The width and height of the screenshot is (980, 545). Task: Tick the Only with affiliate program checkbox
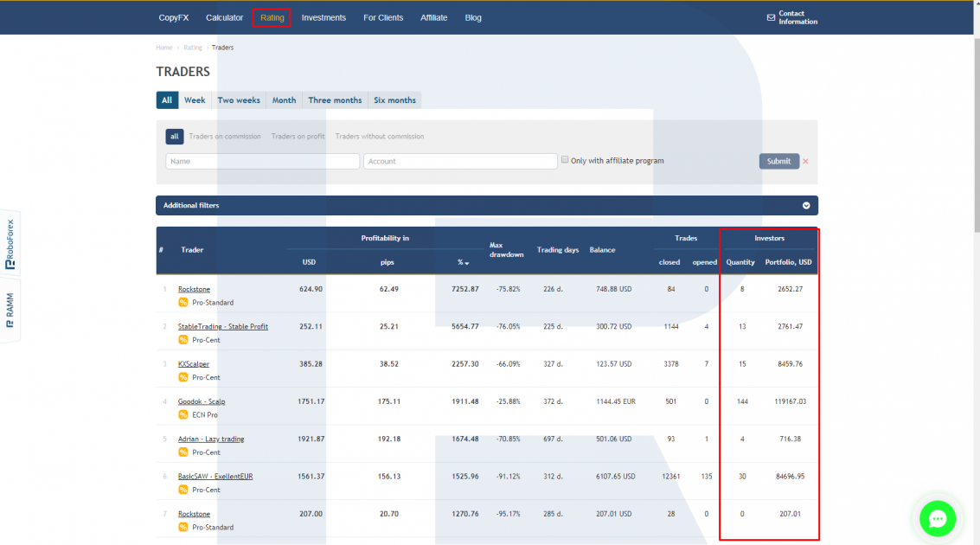pyautogui.click(x=565, y=160)
